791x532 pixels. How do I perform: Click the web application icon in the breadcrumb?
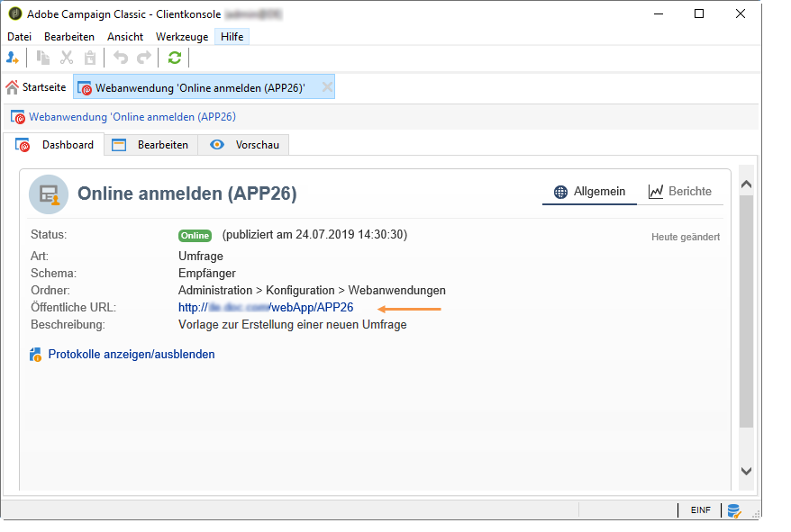(18, 117)
